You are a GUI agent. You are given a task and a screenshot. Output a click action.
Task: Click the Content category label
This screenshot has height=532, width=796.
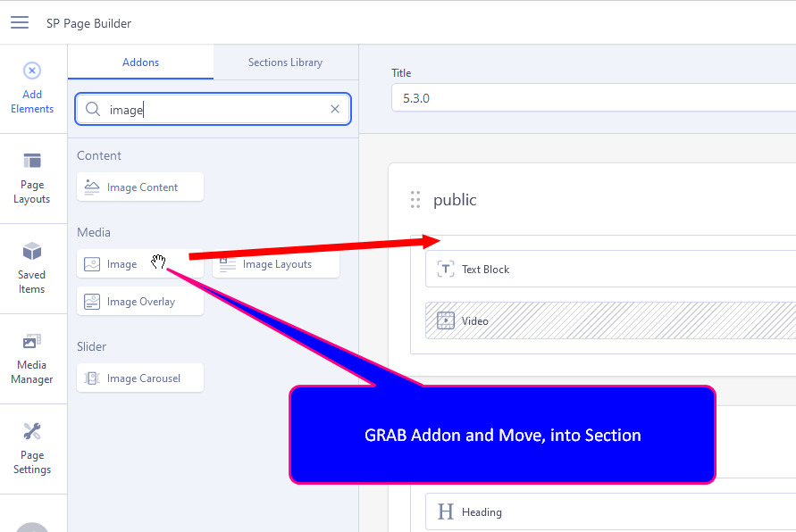click(x=99, y=155)
